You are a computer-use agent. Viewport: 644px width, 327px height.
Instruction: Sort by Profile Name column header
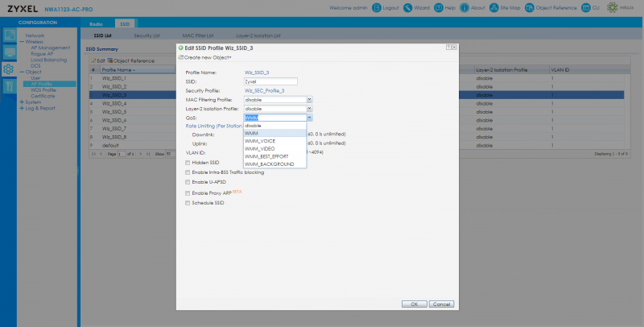click(137, 70)
